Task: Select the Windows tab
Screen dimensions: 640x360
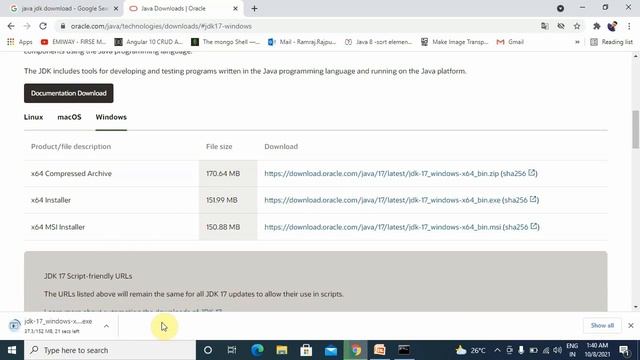Action: pyautogui.click(x=111, y=117)
